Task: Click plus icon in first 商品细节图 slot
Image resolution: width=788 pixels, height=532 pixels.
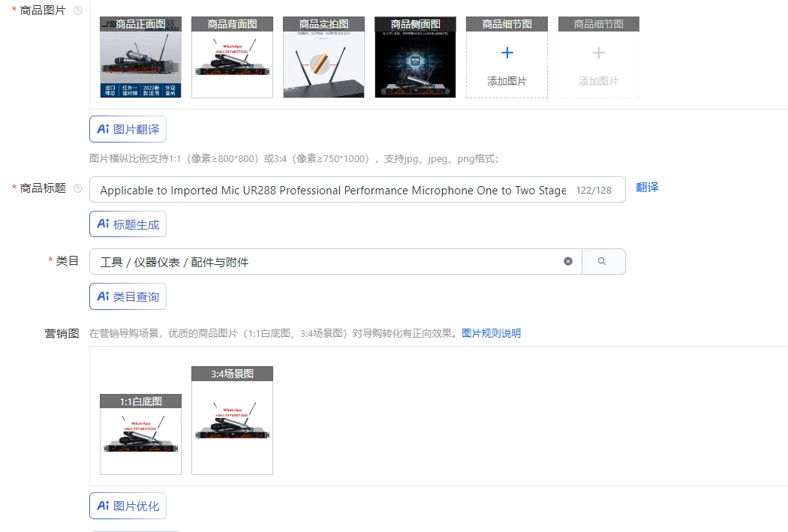Action: coord(507,53)
